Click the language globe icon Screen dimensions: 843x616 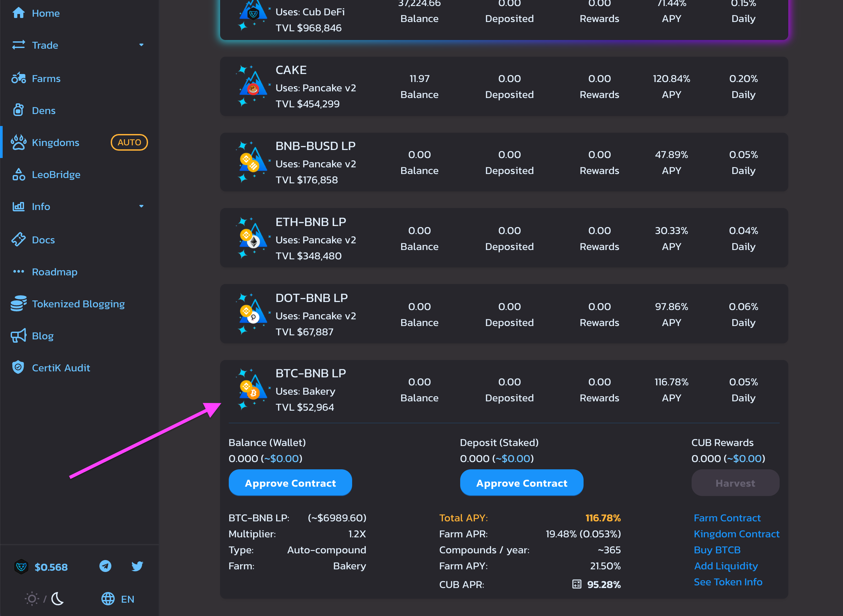tap(108, 599)
